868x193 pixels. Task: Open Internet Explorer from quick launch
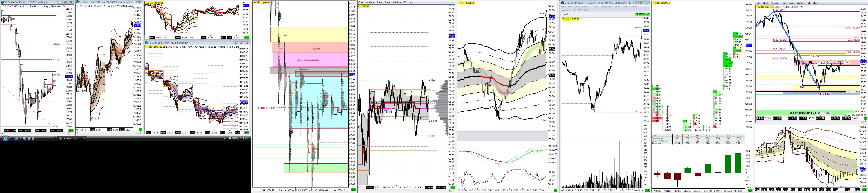tap(29, 138)
